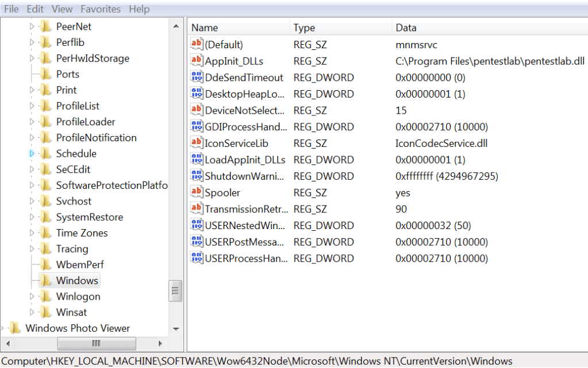Open the Edit menu
The width and height of the screenshot is (588, 368).
[35, 9]
